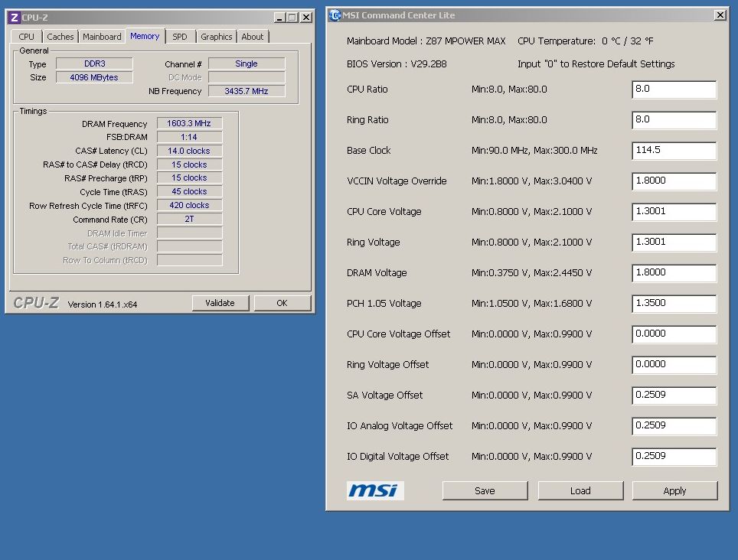Open the Graphics tab
This screenshot has width=738, height=560.
(x=217, y=37)
